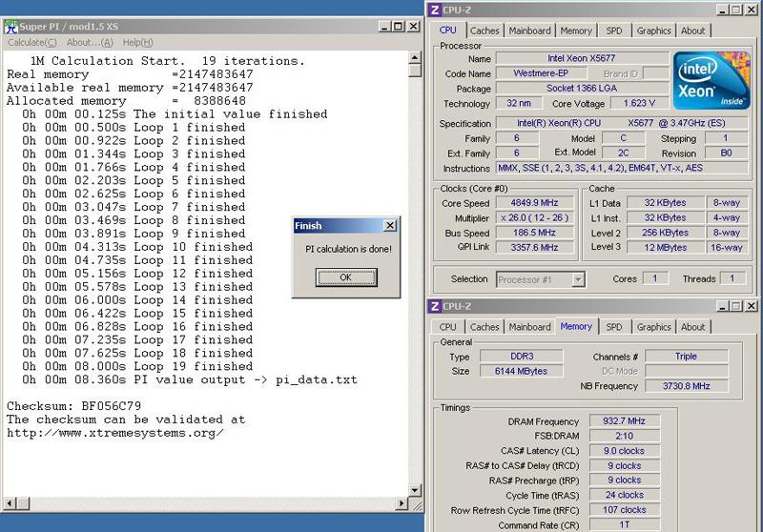Click the xtremesystems.org URL text
The width and height of the screenshot is (763, 532).
(x=115, y=433)
